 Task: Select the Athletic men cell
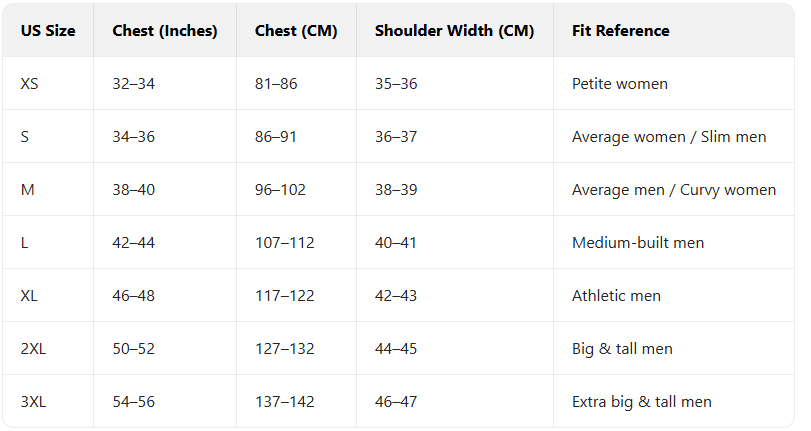[616, 296]
